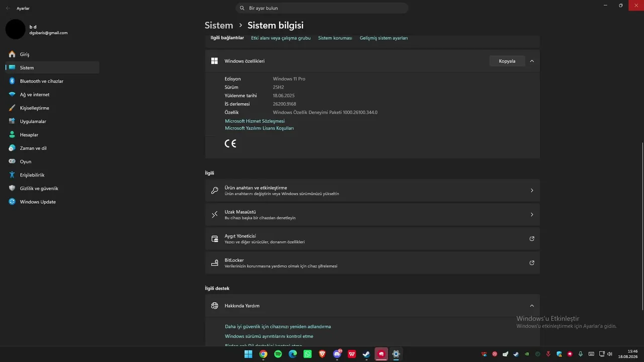The image size is (644, 362).
Task: Click the edition value 'Windows 11 Pro'
Action: click(289, 79)
